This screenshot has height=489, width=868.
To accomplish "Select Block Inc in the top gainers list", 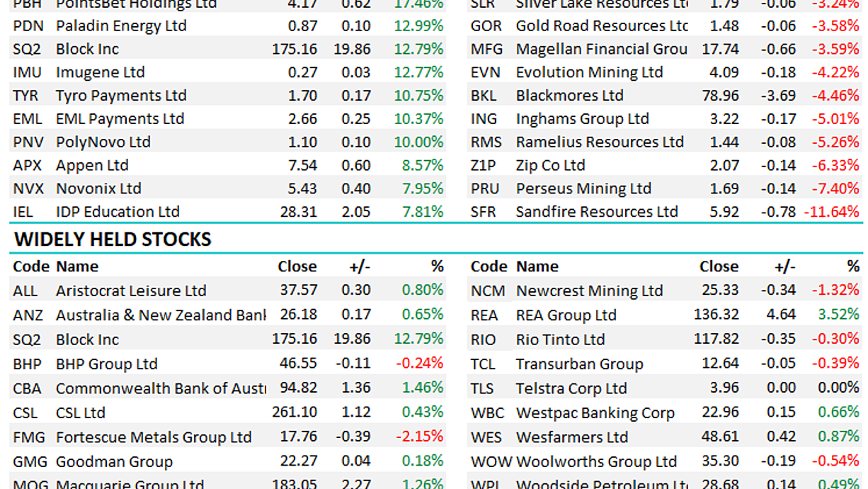I will pyautogui.click(x=87, y=50).
